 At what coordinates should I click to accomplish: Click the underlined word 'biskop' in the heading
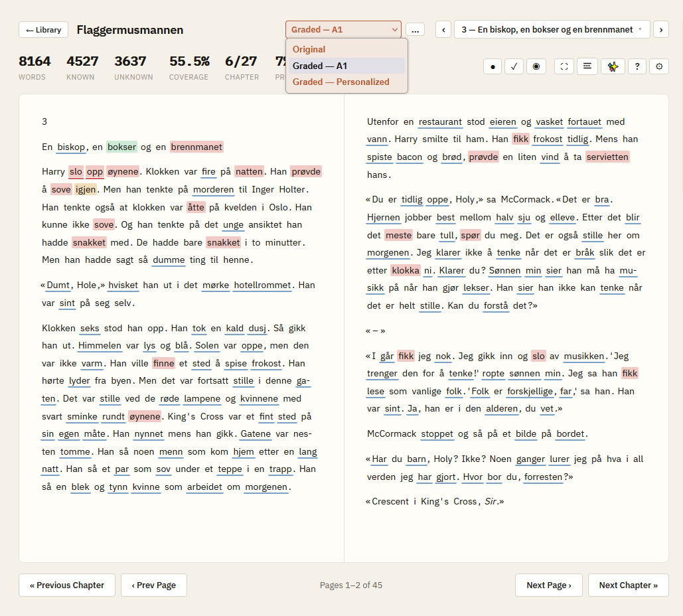71,147
